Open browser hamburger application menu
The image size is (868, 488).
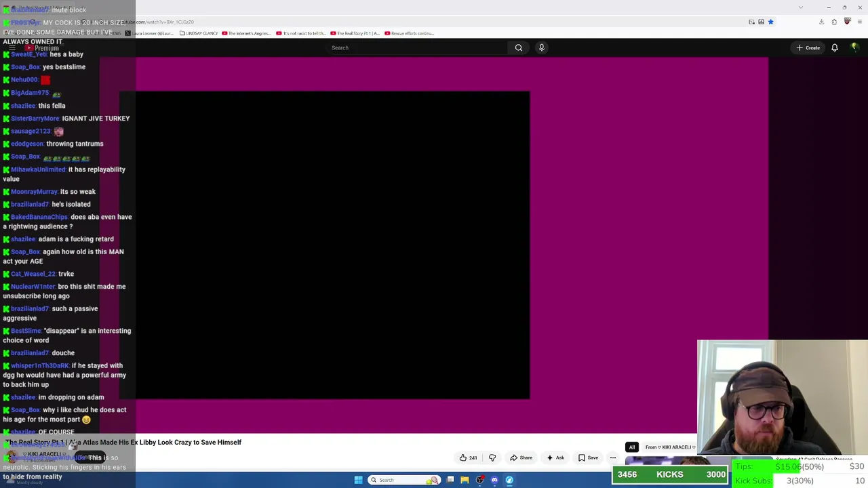click(859, 22)
